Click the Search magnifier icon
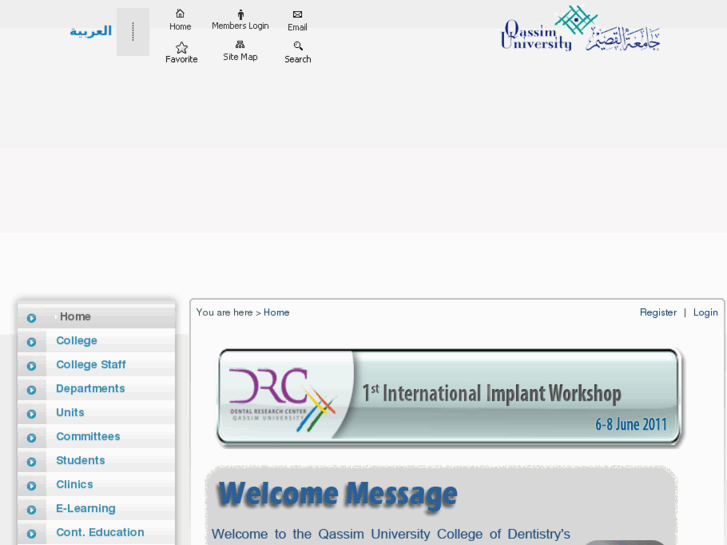The height and width of the screenshot is (545, 727). pos(298,46)
